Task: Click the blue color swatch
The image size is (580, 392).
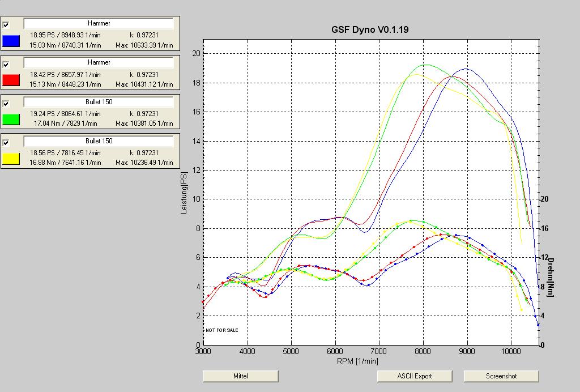Action: point(11,41)
